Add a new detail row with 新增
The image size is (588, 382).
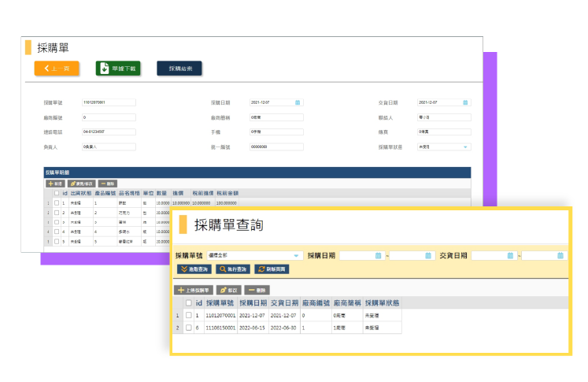(56, 183)
